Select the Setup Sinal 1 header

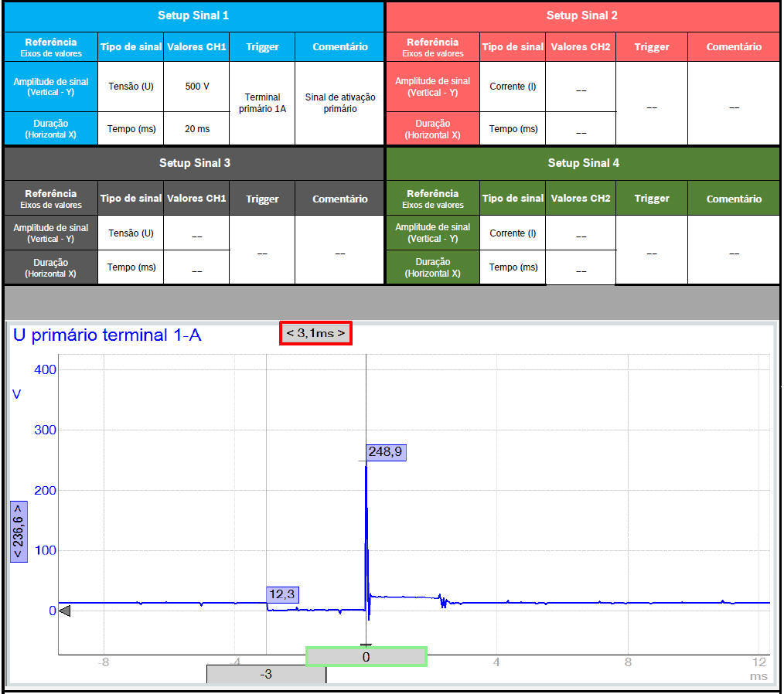(193, 15)
